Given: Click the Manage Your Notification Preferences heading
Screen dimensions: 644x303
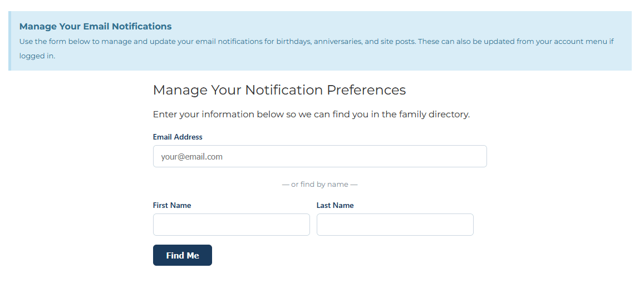Looking at the screenshot, I should click(279, 90).
